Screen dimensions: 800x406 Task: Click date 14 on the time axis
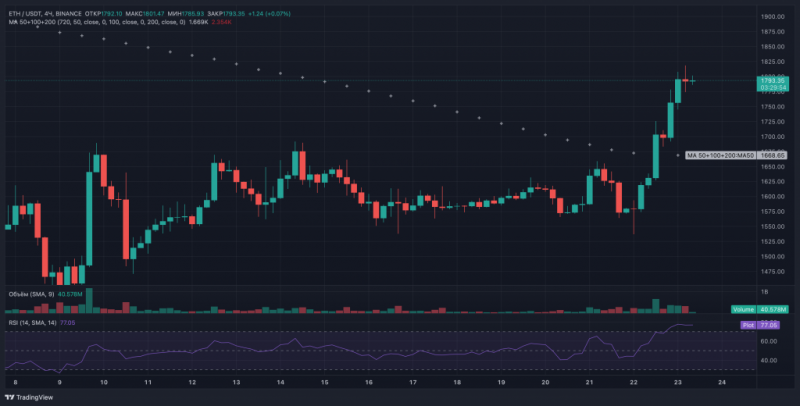[x=280, y=383]
